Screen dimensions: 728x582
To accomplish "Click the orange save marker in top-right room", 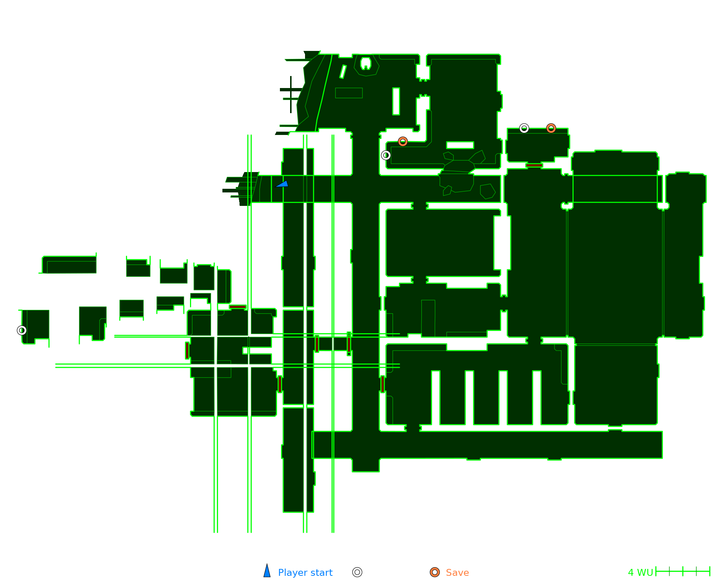I will tap(551, 128).
